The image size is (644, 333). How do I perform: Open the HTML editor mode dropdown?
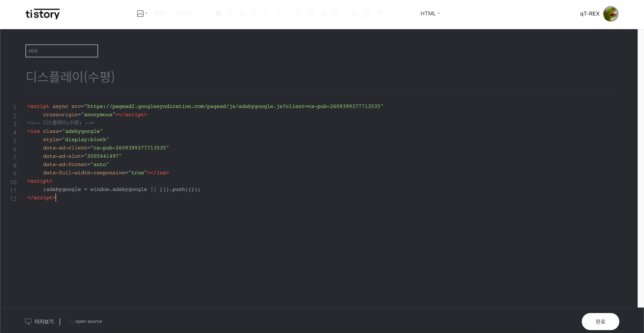pos(430,14)
